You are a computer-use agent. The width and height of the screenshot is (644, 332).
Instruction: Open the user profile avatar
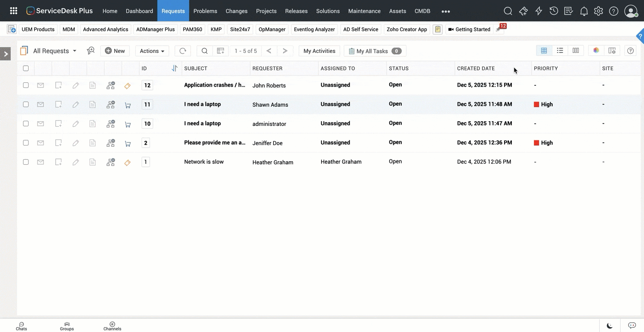coord(631,11)
